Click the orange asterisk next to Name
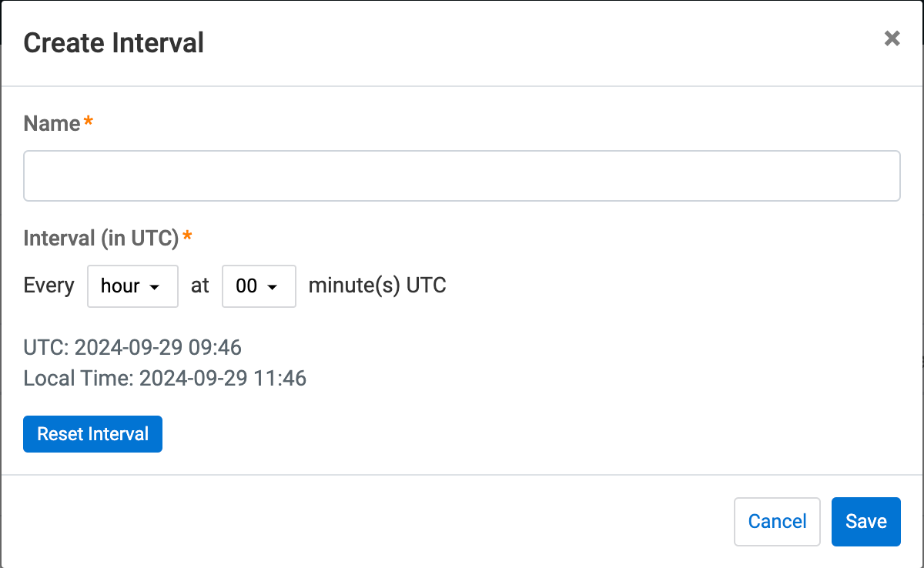Image resolution: width=924 pixels, height=568 pixels. pyautogui.click(x=89, y=122)
